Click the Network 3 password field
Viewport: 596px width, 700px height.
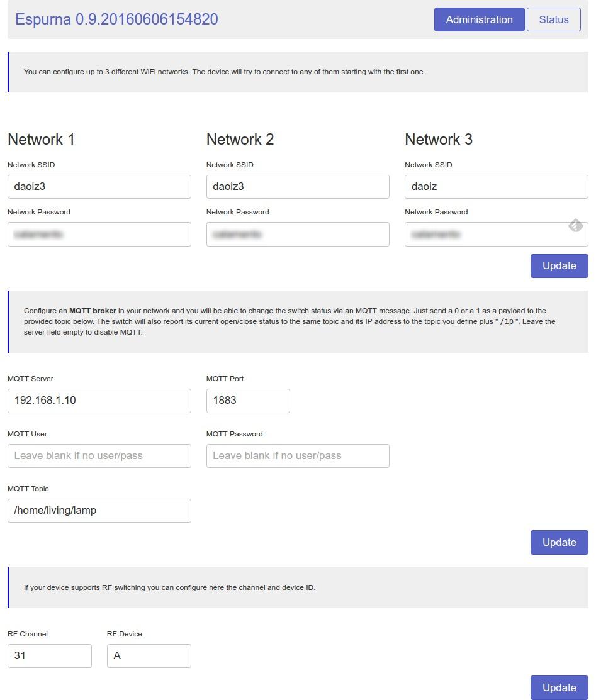click(x=485, y=235)
